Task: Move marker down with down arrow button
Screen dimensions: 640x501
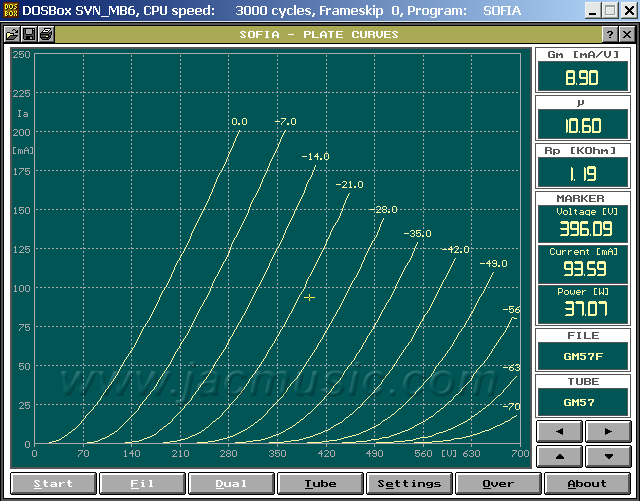Action: (x=608, y=456)
